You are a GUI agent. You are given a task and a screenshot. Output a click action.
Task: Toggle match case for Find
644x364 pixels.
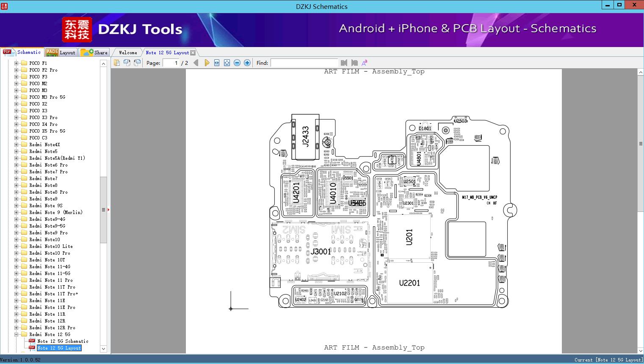(x=364, y=63)
